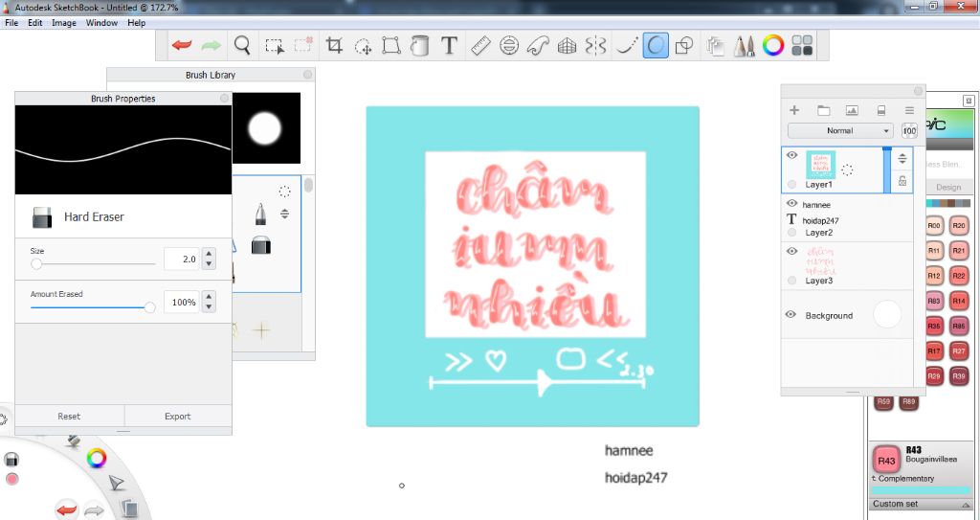Toggle Layer2 lock transparency circle
This screenshot has width=980, height=520.
click(791, 232)
